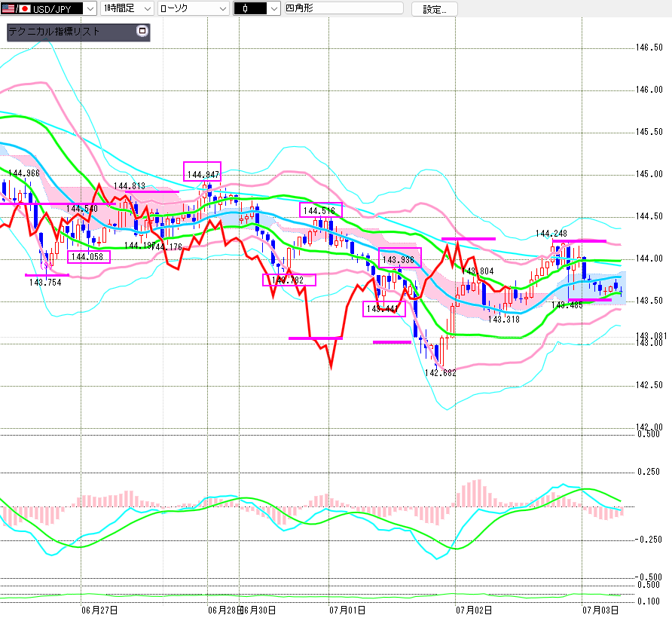Select the 143.441 price label box
This screenshot has width=672, height=618.
(x=384, y=309)
